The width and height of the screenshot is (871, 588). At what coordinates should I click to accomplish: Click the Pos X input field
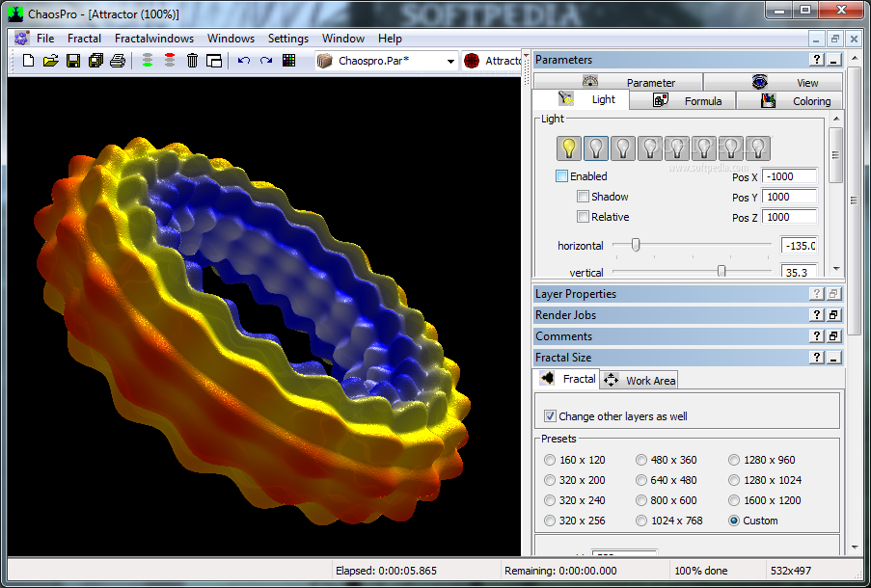point(789,176)
